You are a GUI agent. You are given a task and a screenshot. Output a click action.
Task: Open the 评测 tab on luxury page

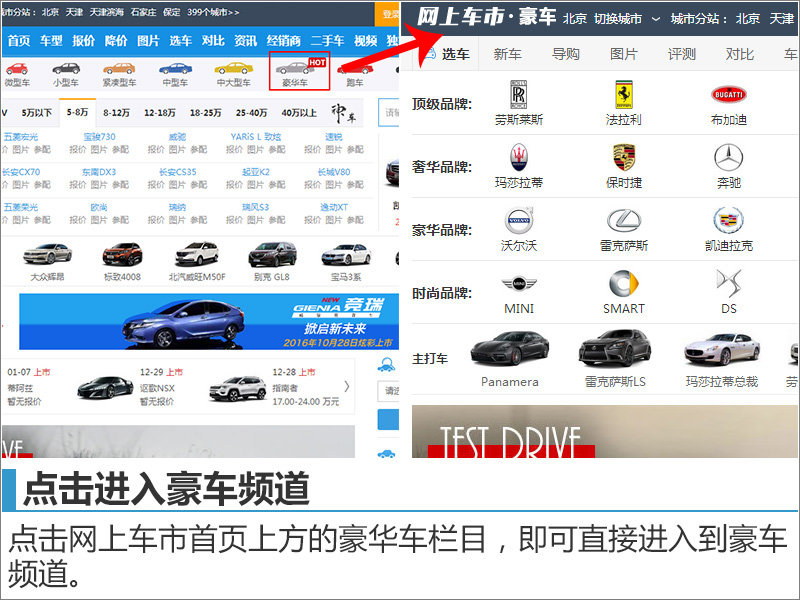coord(682,54)
